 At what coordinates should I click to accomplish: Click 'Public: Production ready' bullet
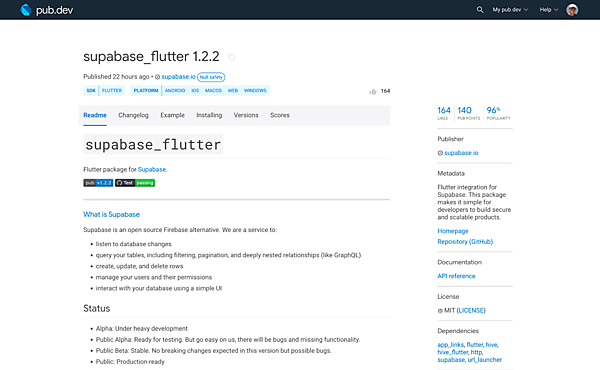(x=130, y=362)
